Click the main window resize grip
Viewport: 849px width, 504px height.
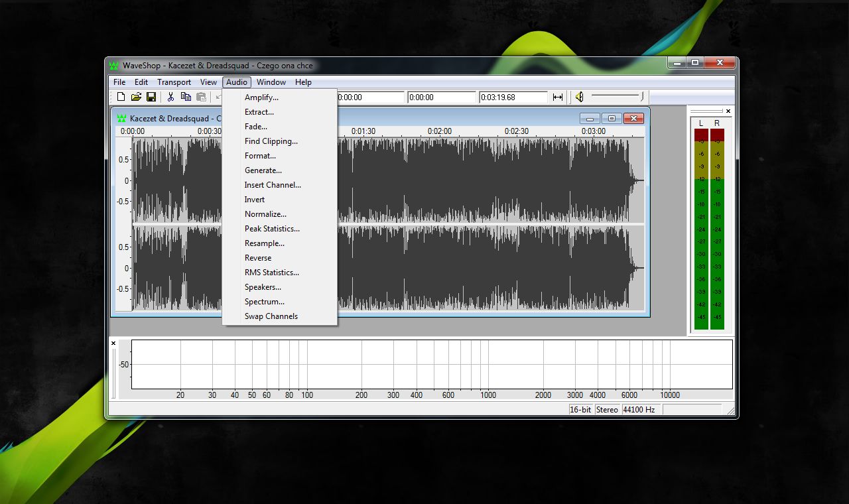(732, 412)
